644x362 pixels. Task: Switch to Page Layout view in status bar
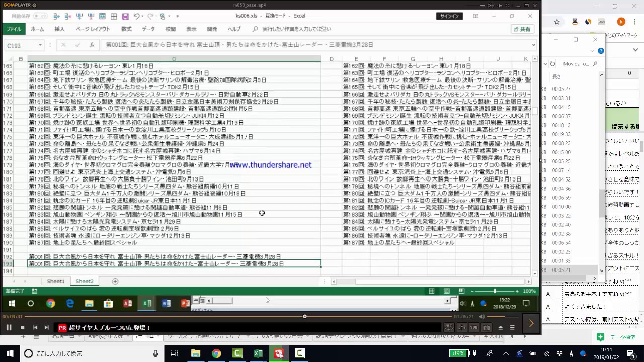(446, 291)
